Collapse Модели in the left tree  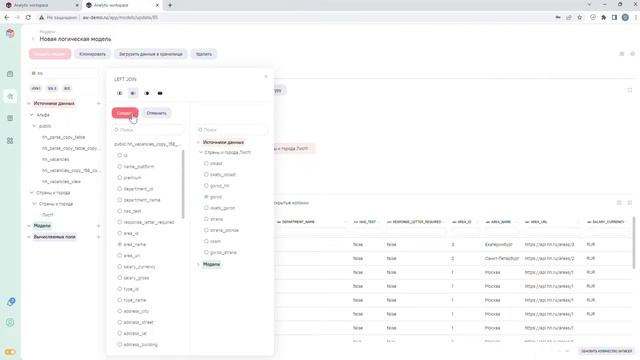tap(29, 226)
